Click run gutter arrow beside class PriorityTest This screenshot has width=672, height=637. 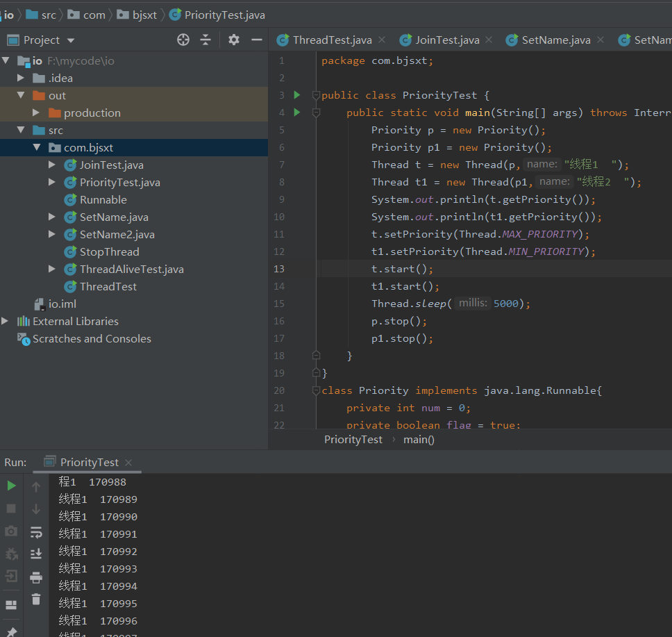(x=297, y=94)
